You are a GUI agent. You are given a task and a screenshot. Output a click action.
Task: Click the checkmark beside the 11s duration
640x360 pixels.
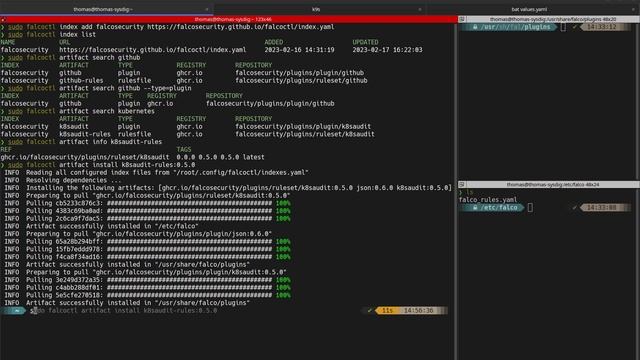[x=369, y=311]
